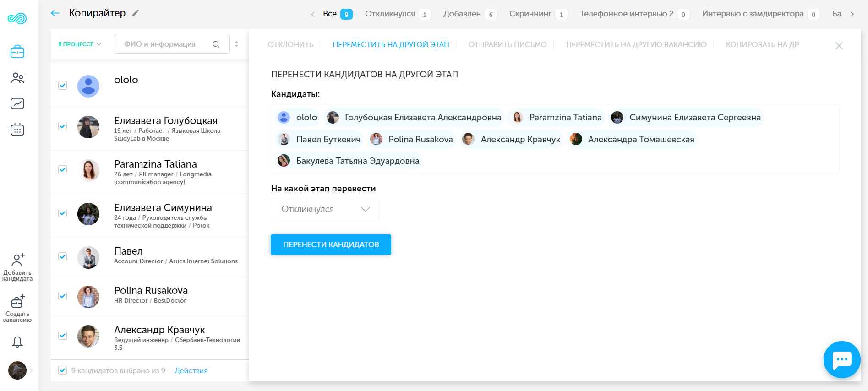Image resolution: width=868 pixels, height=391 pixels.
Task: Open the calendar icon in sidebar
Action: 17,130
